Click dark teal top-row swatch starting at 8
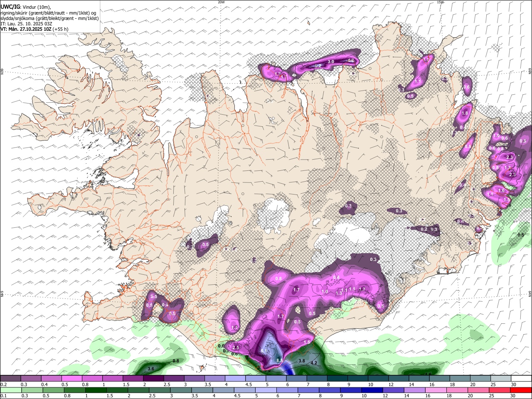 click(x=337, y=379)
